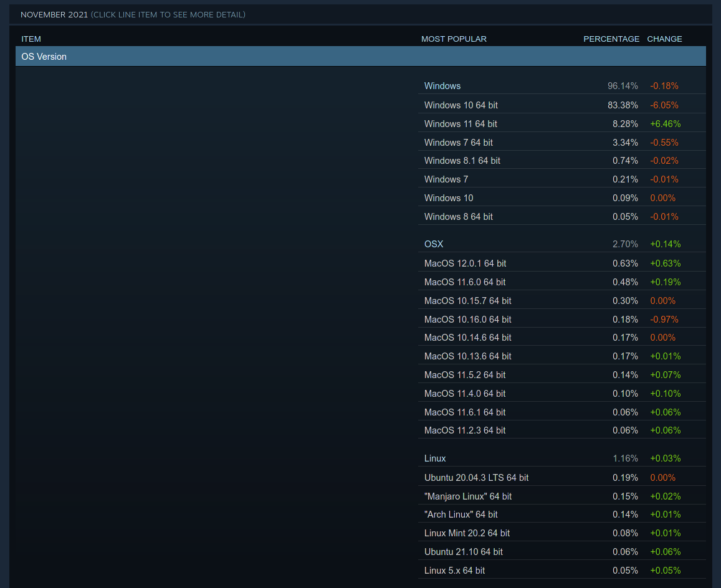Select MacOS 11.6.0 64 bit row
This screenshot has height=588, width=721.
tap(562, 282)
